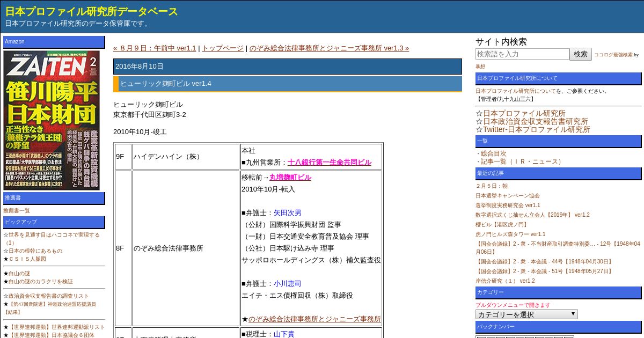Open the ZAITEN magazine cover image

click(52, 120)
